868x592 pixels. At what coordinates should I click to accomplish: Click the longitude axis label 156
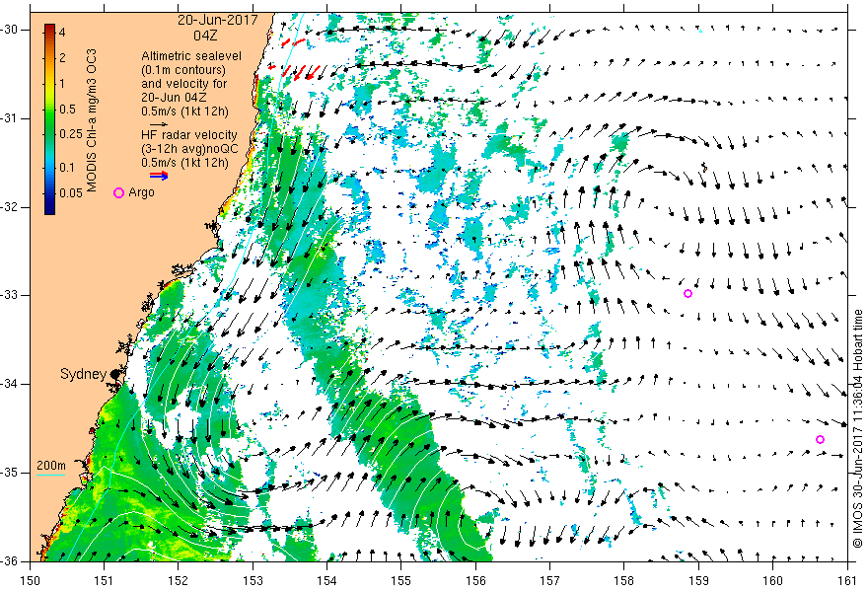point(476,580)
